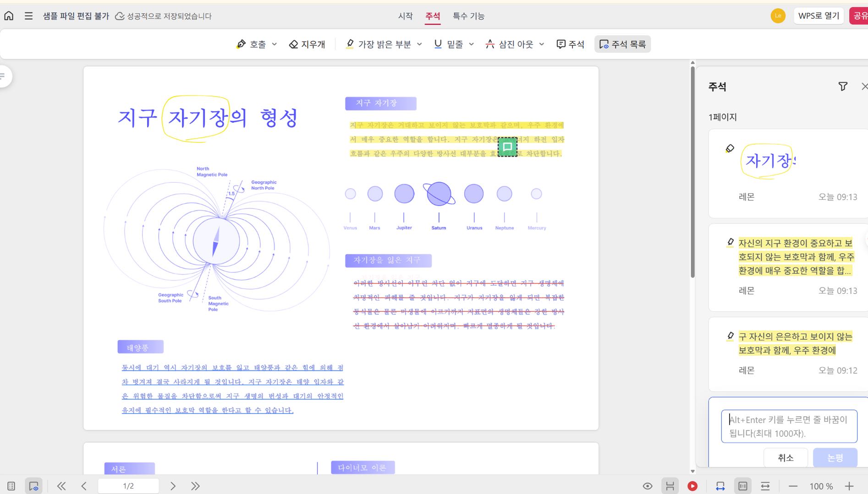Toggle the single page view icon
This screenshot has height=494, width=868.
pyautogui.click(x=670, y=486)
